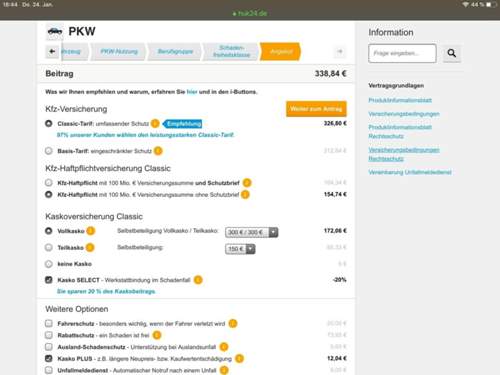Click the Wi-Fi status icon
This screenshot has height=375, width=500.
point(466,5)
